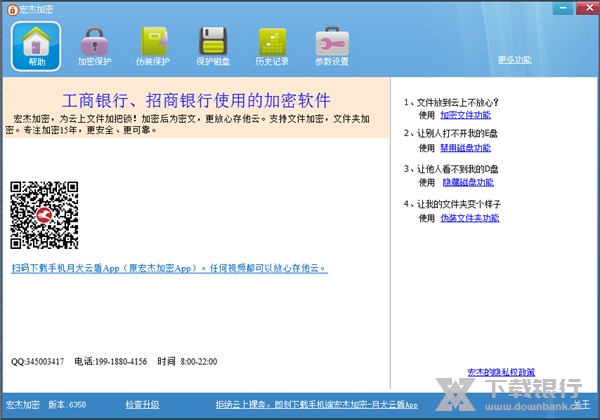Open the 拒绝云上裸奔 bottom banner link
This screenshot has height=420, width=600.
pyautogui.click(x=316, y=405)
